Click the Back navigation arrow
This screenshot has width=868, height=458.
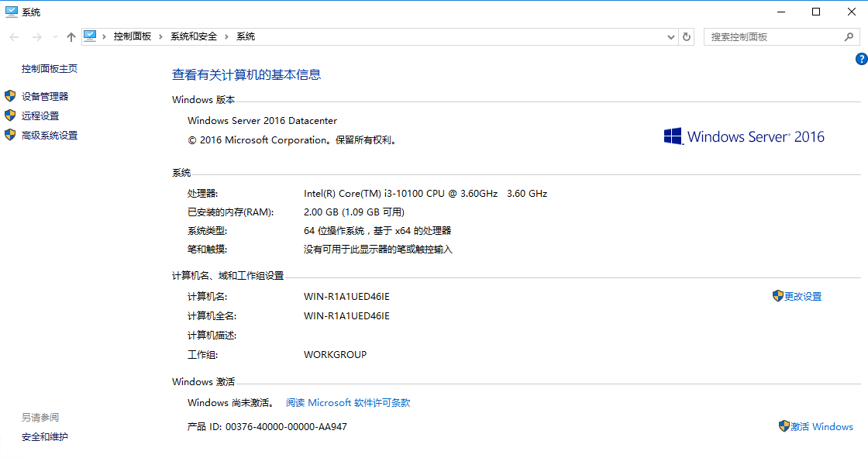[x=15, y=37]
